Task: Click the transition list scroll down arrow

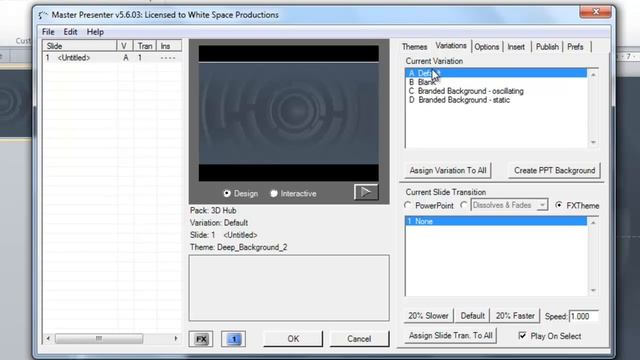Action: click(x=593, y=290)
